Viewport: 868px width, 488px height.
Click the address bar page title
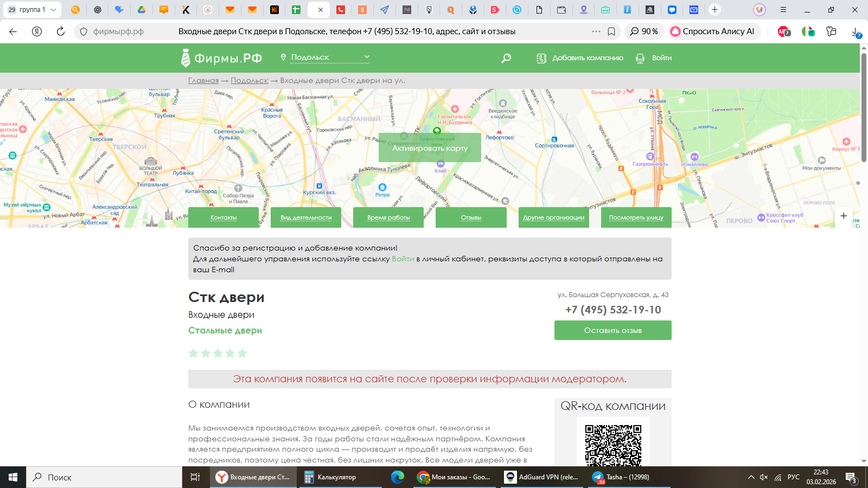click(347, 31)
